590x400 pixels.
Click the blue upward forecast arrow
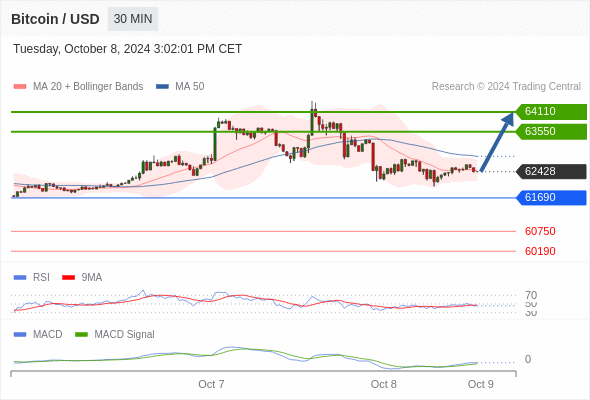click(x=497, y=142)
